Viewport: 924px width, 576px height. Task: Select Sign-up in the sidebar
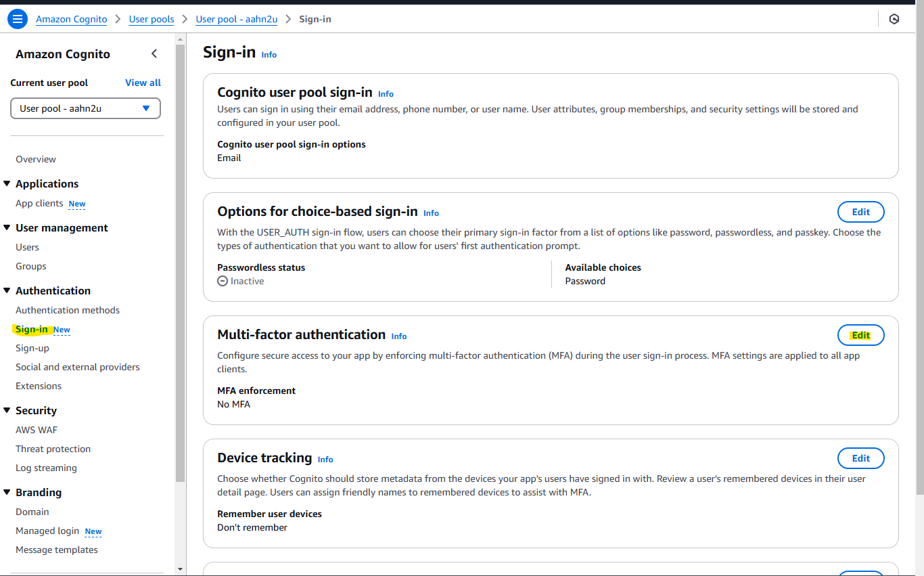click(x=32, y=348)
